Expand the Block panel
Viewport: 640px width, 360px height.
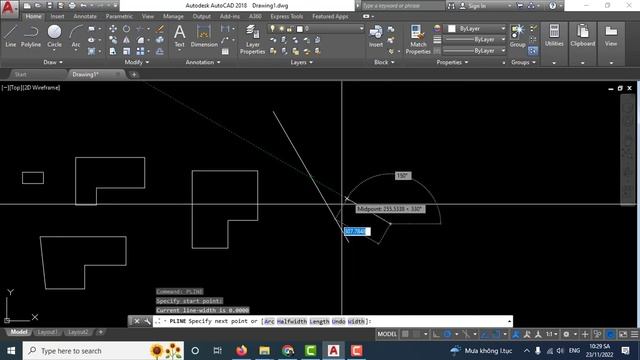click(x=384, y=62)
